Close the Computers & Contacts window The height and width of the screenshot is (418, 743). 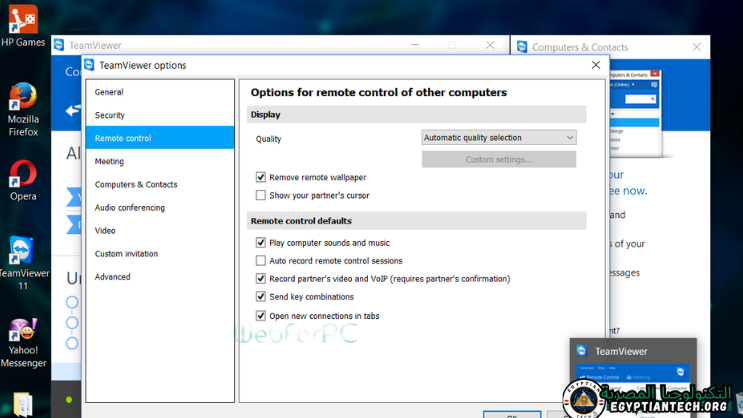coord(696,47)
